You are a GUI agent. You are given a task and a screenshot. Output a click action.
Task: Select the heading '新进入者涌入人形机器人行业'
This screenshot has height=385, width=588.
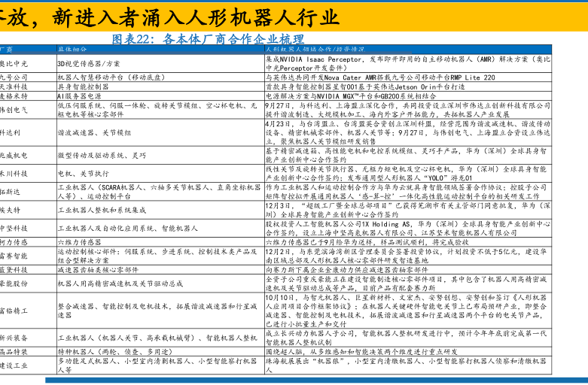[x=196, y=17]
